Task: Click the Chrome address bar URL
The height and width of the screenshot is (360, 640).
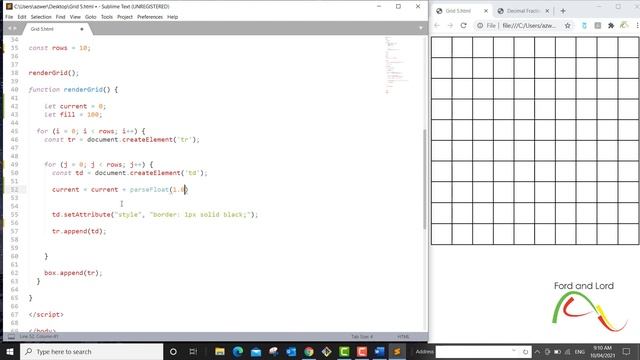Action: click(x=529, y=25)
